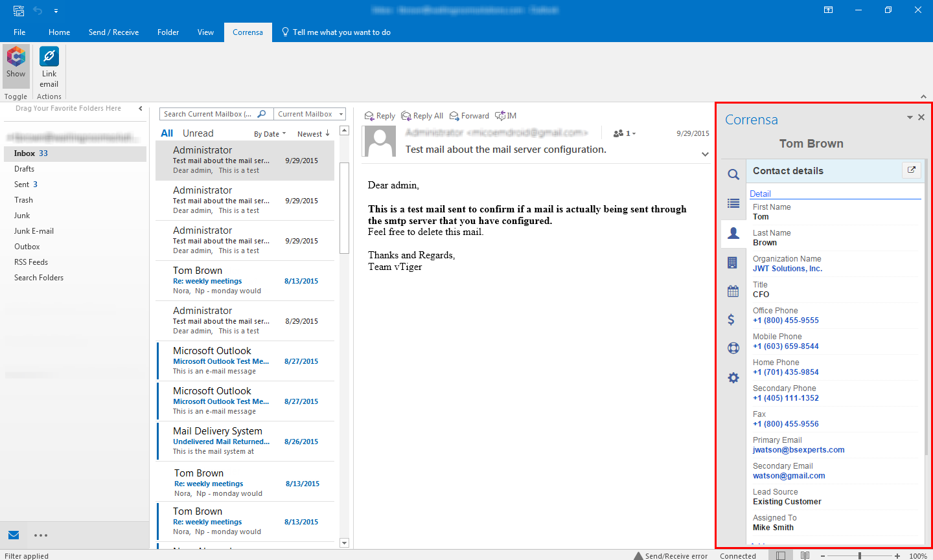Click the zoom in plus button
This screenshot has height=560, width=933.
click(897, 555)
